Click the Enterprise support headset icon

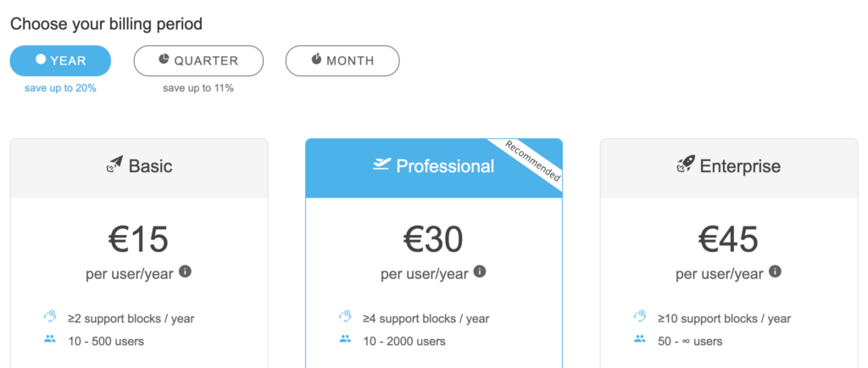pos(639,318)
